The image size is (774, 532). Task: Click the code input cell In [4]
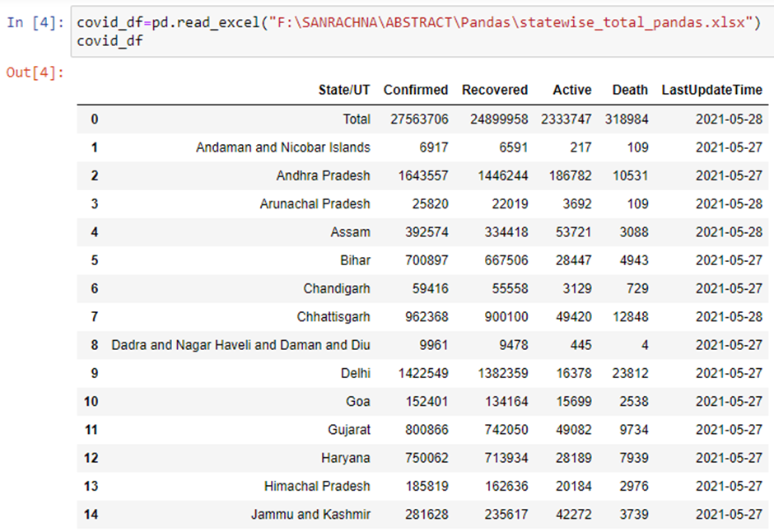pyautogui.click(x=422, y=31)
